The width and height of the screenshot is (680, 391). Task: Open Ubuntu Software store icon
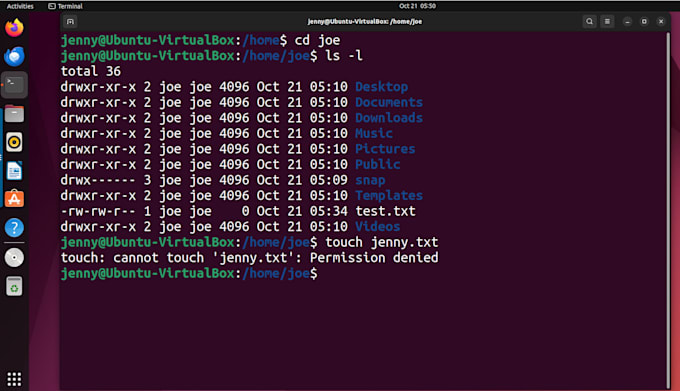14,199
